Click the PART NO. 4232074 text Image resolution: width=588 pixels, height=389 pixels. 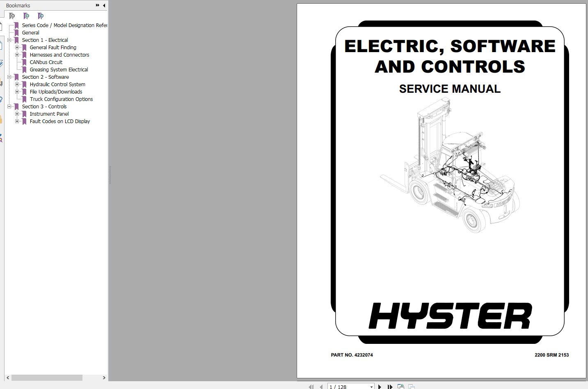[352, 355]
